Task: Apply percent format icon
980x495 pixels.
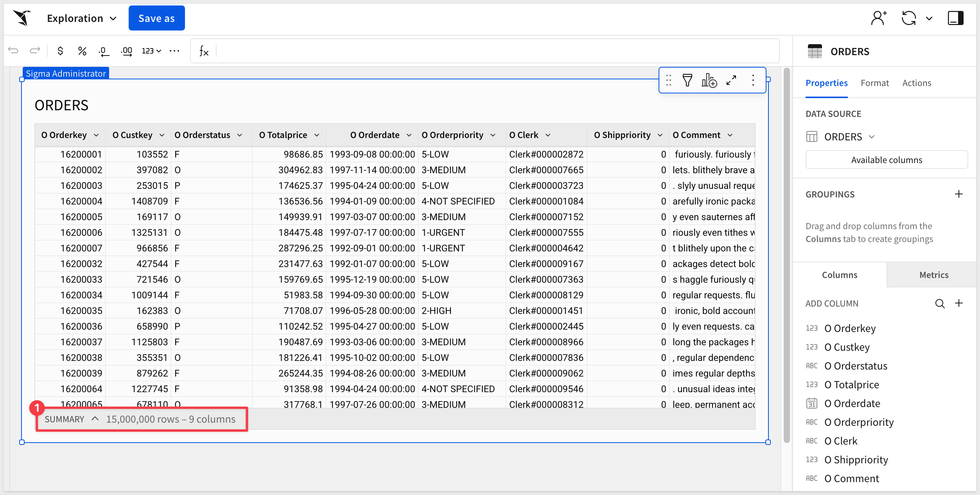Action: point(82,51)
